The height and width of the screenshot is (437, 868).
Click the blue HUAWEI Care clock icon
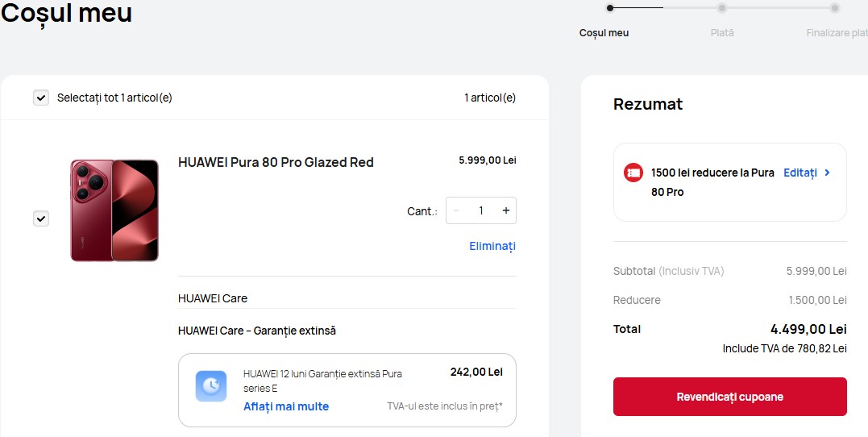click(211, 386)
